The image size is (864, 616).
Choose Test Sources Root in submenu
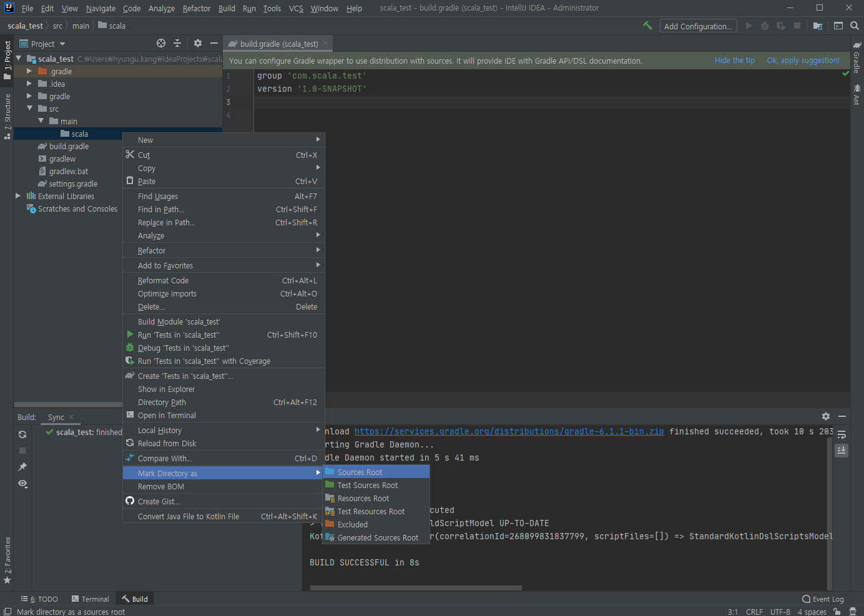coord(367,486)
